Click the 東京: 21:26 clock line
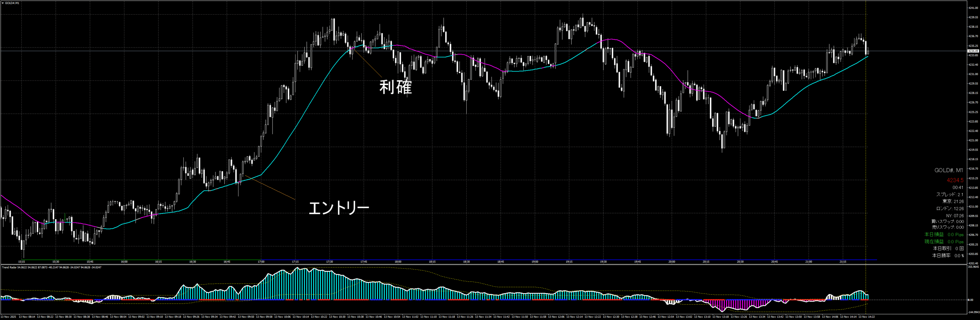Viewport: 980px width, 320px height. [x=953, y=202]
